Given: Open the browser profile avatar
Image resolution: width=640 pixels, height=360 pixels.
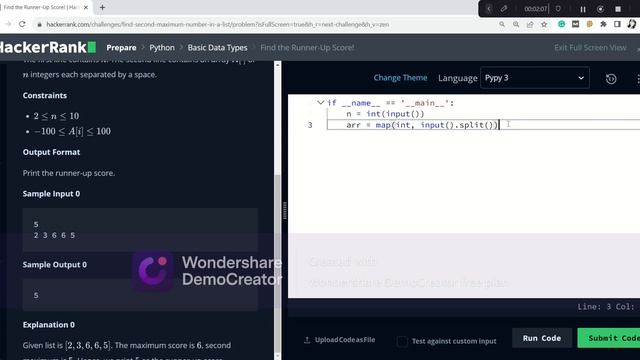Looking at the screenshot, I should tap(632, 24).
